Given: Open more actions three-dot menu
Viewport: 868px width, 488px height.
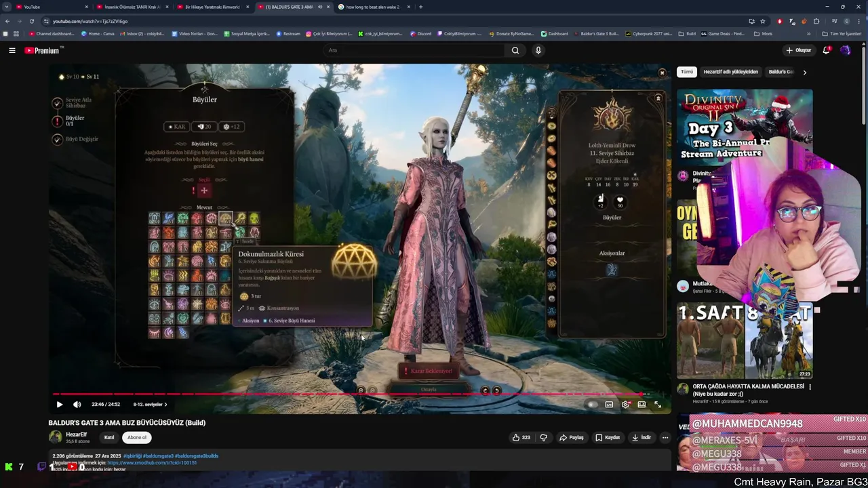Looking at the screenshot, I should pyautogui.click(x=665, y=438).
